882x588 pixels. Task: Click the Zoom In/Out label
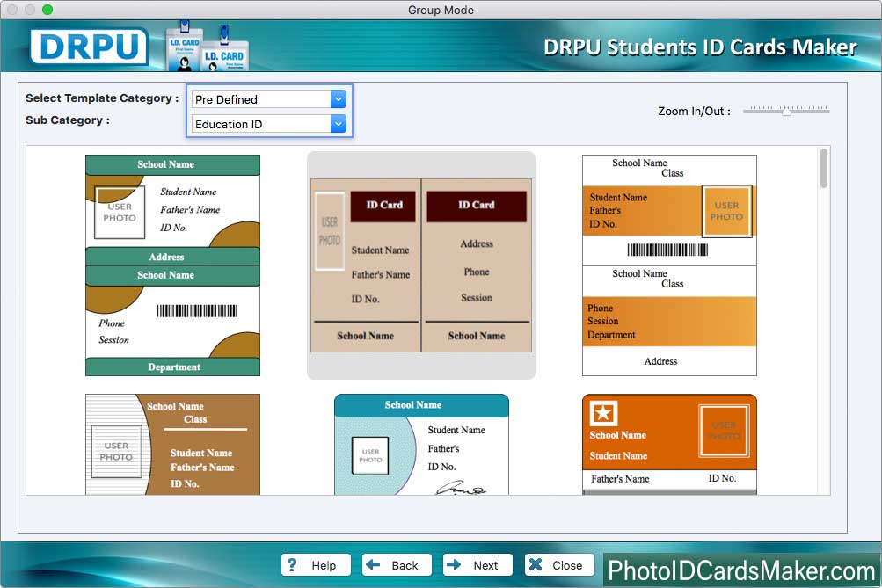click(694, 112)
